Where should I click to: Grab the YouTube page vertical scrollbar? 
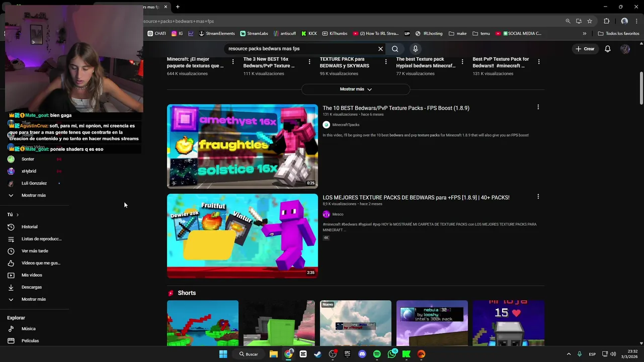641,88
